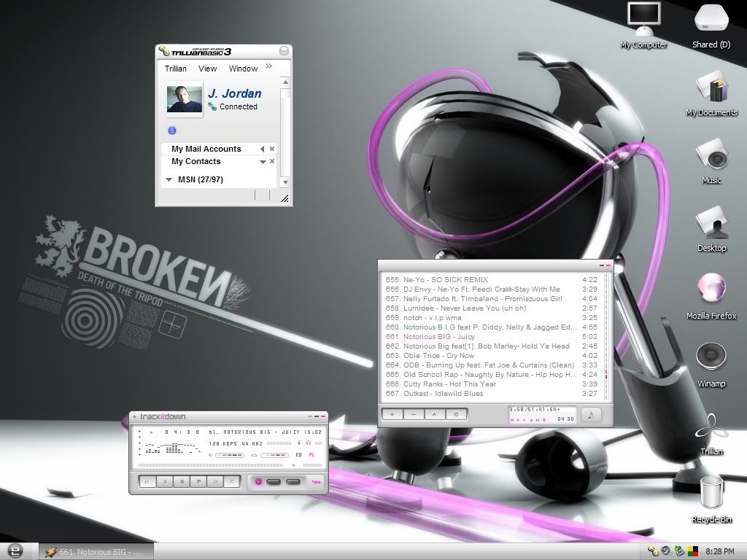Toggle first dark pill button in Winamp

tap(274, 482)
